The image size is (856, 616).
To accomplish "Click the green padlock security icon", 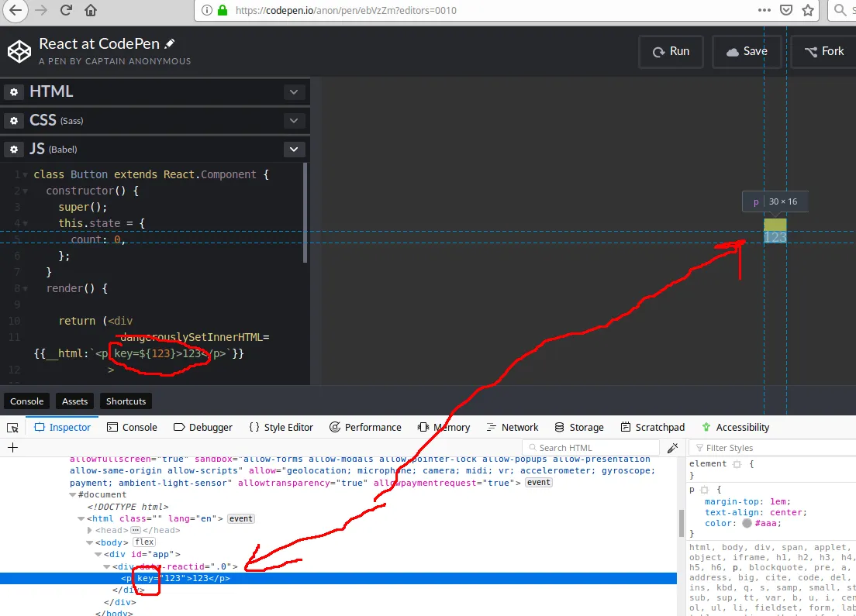I will 223,10.
